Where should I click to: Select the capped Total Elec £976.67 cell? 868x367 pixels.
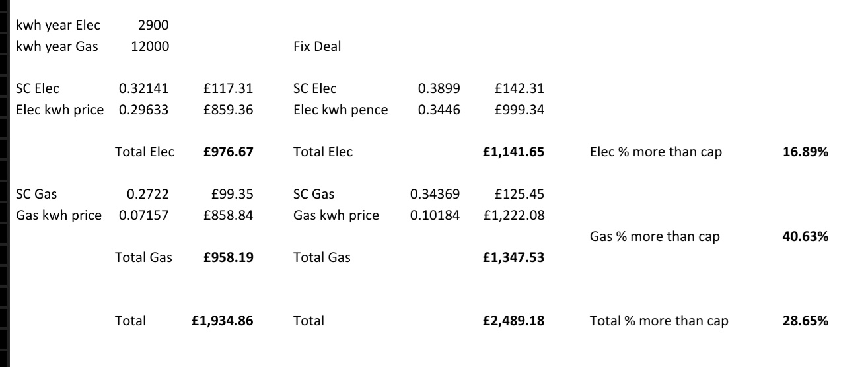click(229, 152)
